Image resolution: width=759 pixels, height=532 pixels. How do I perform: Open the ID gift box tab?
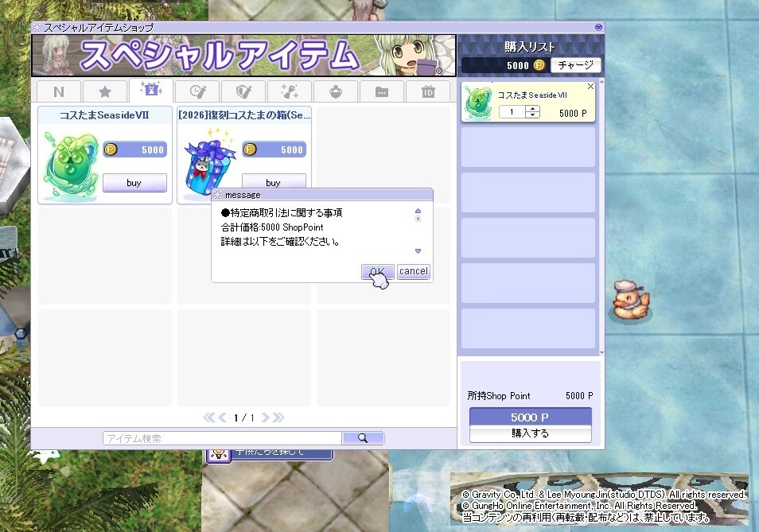(428, 91)
